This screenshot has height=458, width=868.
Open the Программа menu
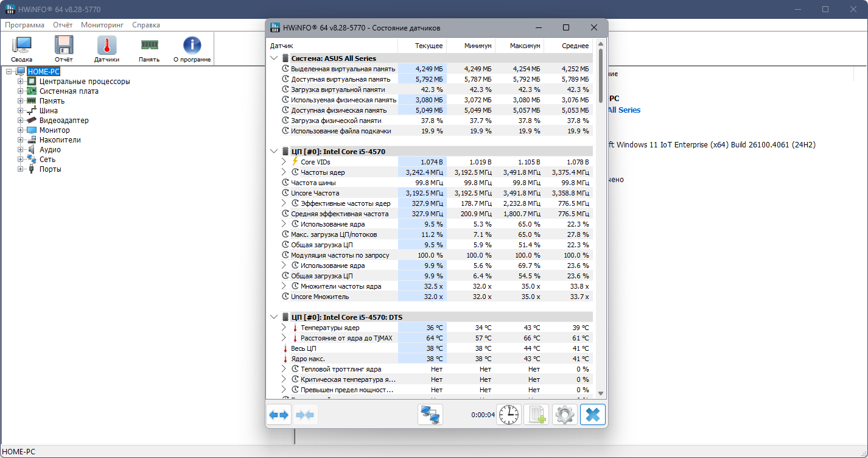25,25
